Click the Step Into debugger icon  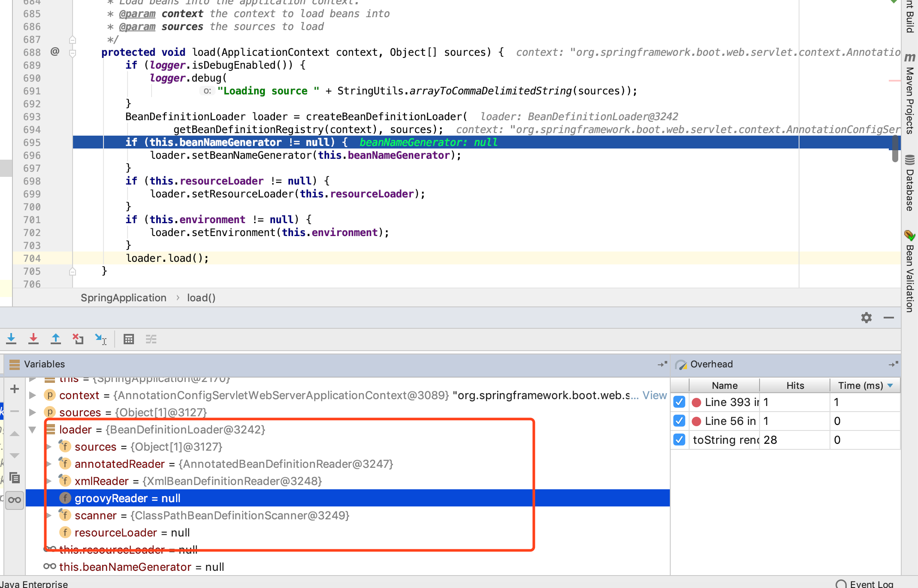[12, 339]
